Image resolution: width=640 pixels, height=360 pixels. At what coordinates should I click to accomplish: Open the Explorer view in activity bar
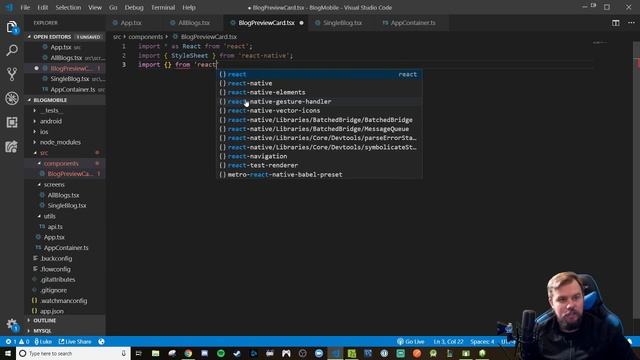click(12, 27)
